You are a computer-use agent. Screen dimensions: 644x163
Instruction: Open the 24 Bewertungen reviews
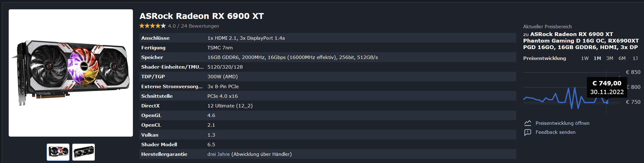pyautogui.click(x=200, y=26)
